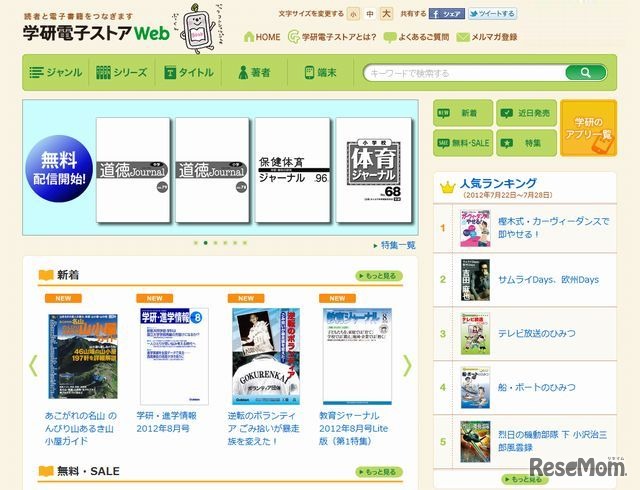Open 教育ジャーナル 2012年8月号Lite版 link
Image resolution: width=640 pixels, height=490 pixels.
click(353, 428)
